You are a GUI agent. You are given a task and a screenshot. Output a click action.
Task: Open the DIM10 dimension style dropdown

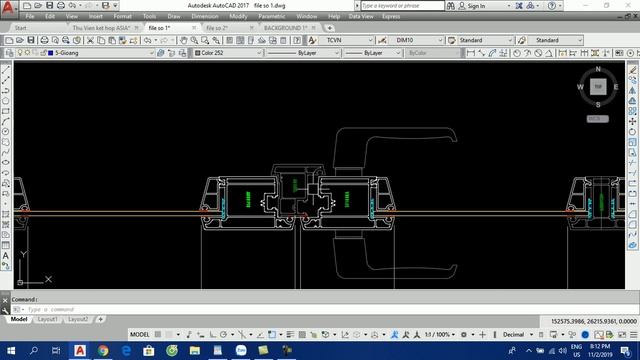pyautogui.click(x=440, y=40)
